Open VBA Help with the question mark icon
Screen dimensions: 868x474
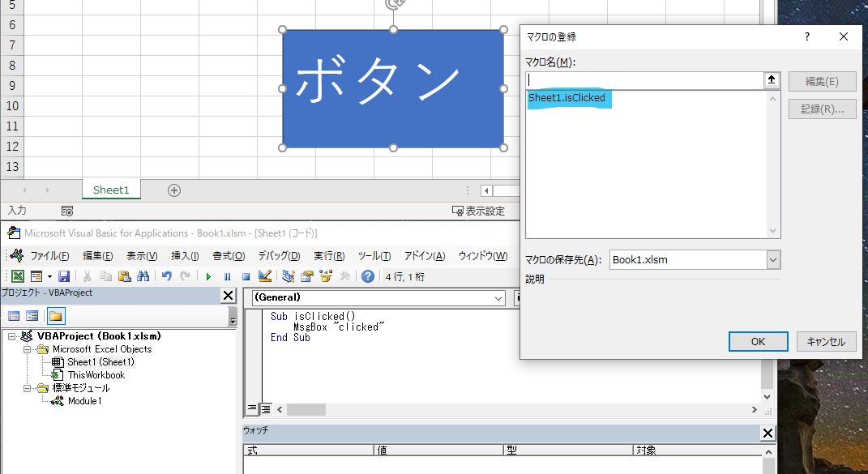click(367, 275)
